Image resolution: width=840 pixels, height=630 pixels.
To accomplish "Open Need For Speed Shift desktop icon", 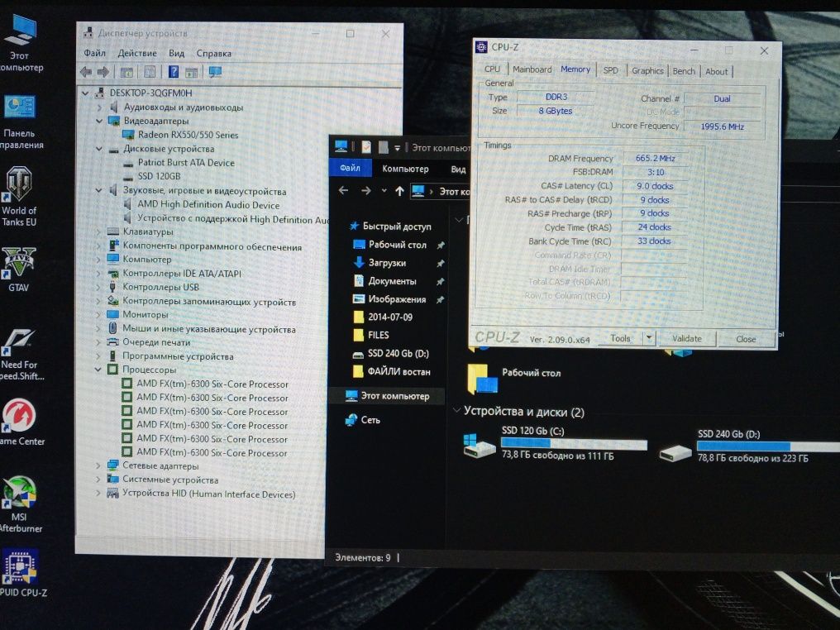I will click(x=21, y=354).
